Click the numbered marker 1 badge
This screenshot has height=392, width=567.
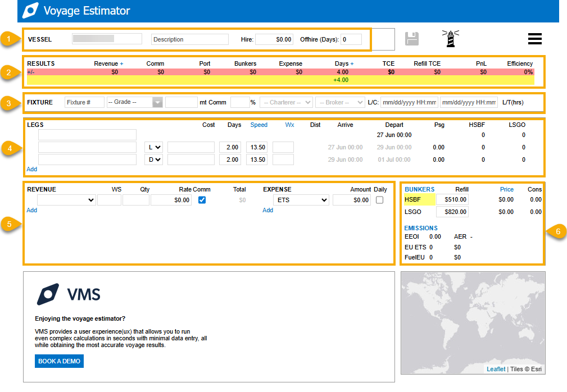coord(8,39)
